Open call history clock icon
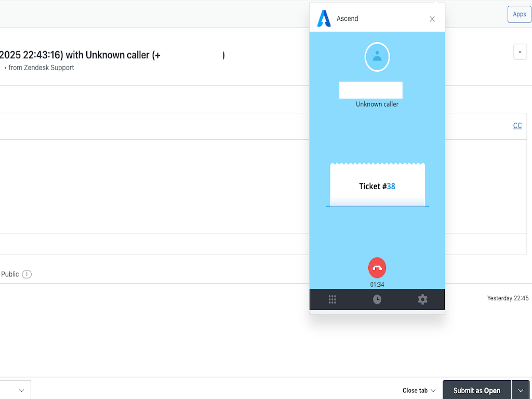The height and width of the screenshot is (399, 532). pyautogui.click(x=377, y=299)
